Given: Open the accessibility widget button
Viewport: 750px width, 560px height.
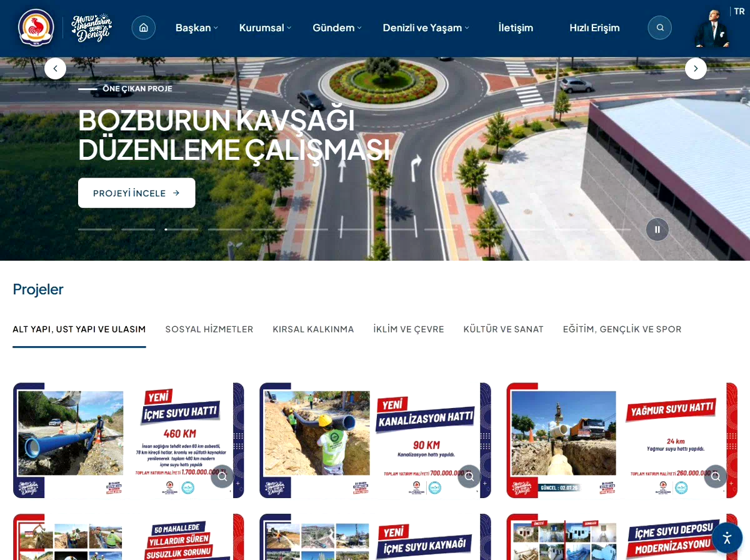Looking at the screenshot, I should [727, 537].
